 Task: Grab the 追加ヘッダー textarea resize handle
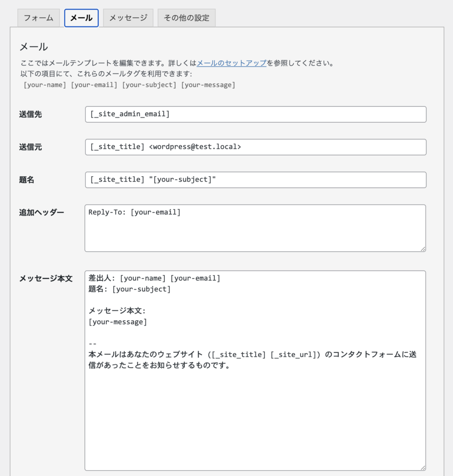[423, 249]
